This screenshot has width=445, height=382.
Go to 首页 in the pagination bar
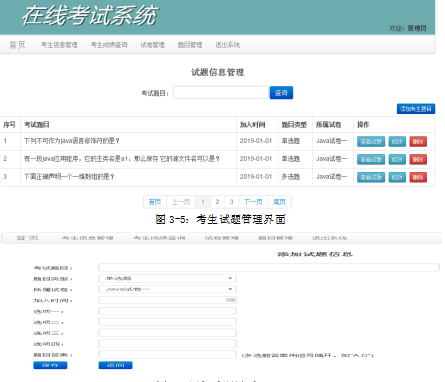(155, 202)
